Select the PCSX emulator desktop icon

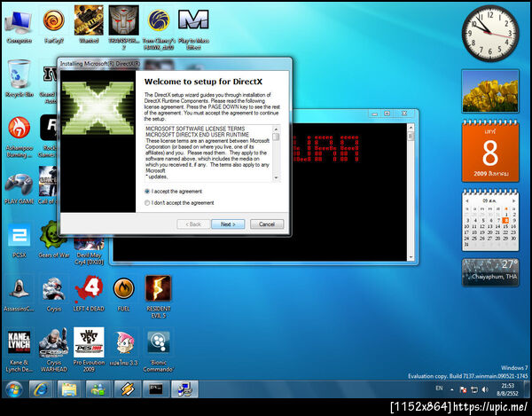[19, 240]
